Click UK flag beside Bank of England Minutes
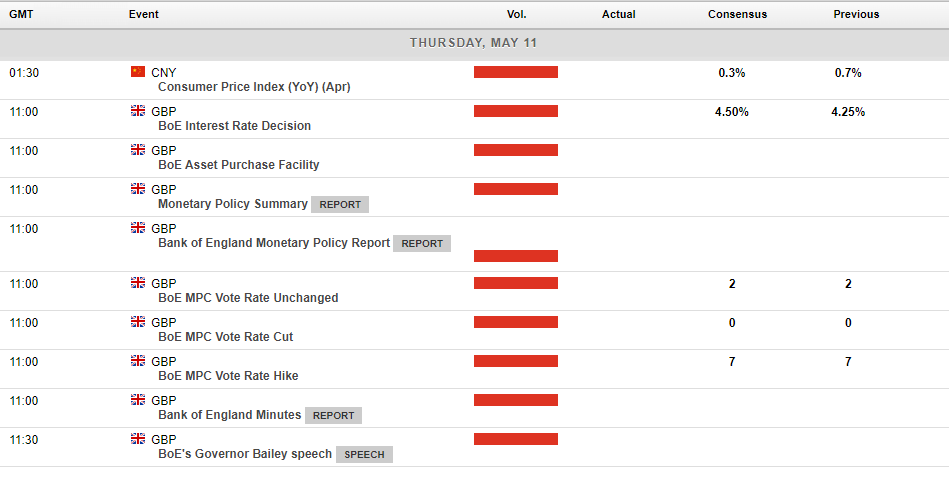Screen dimensions: 949x483 (x=138, y=399)
